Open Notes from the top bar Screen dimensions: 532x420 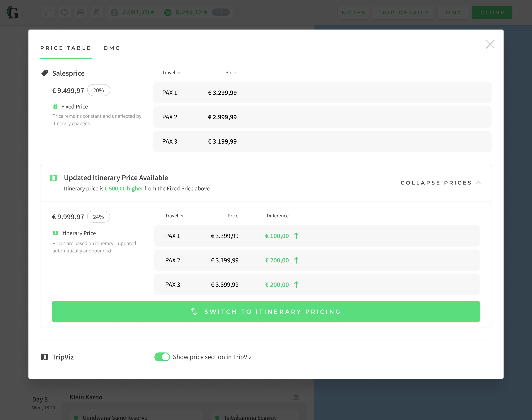pos(354,13)
